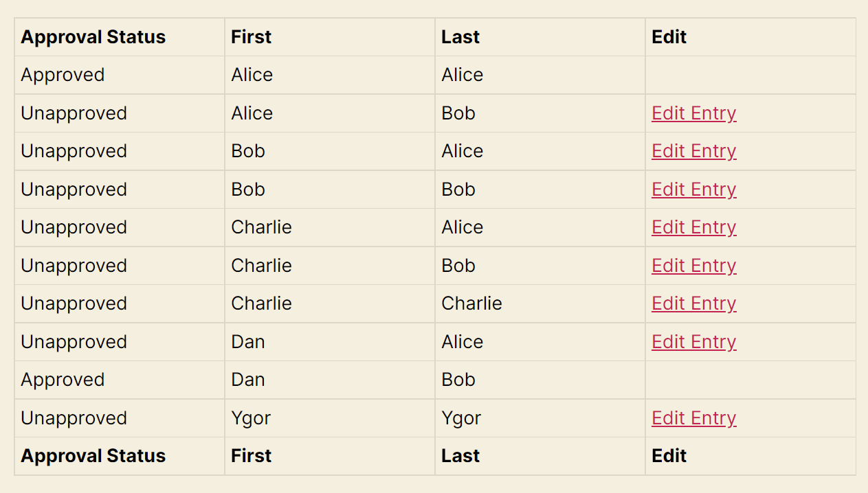This screenshot has width=868, height=493.
Task: Click the last name Bob in Dan's approved row
Action: click(458, 380)
